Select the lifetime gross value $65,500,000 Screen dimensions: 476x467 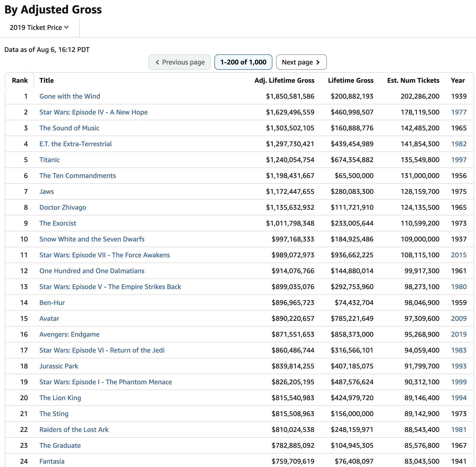click(x=354, y=176)
